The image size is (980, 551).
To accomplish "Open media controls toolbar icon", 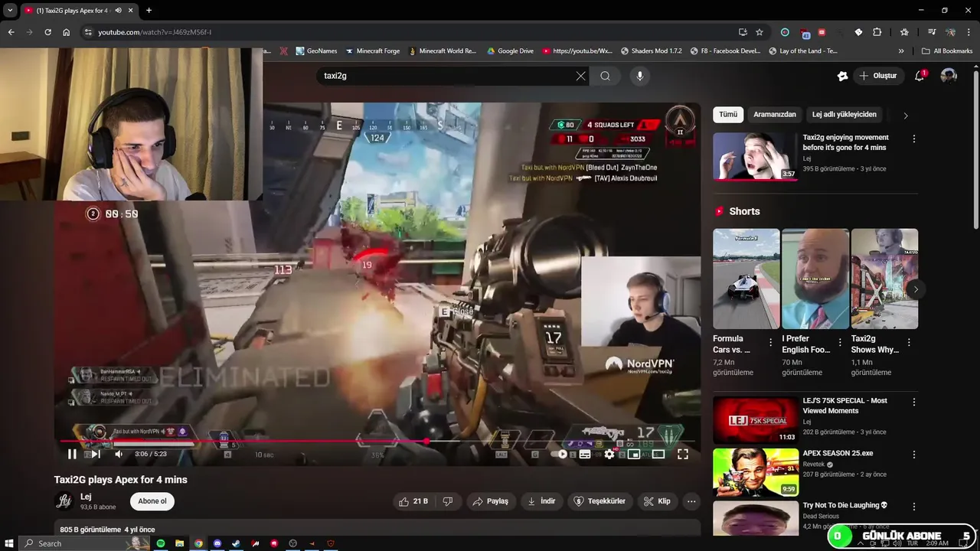I will coord(932,32).
